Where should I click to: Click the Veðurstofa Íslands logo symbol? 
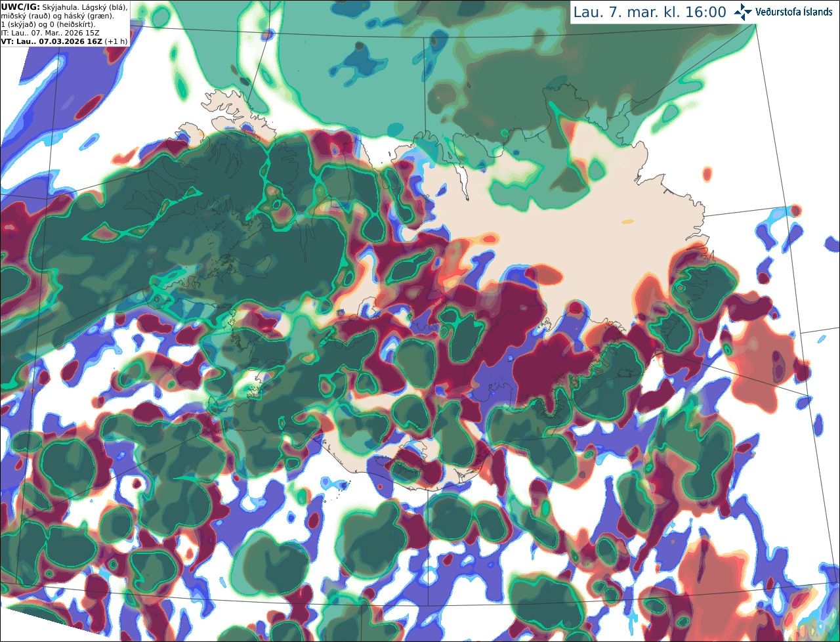coord(743,12)
